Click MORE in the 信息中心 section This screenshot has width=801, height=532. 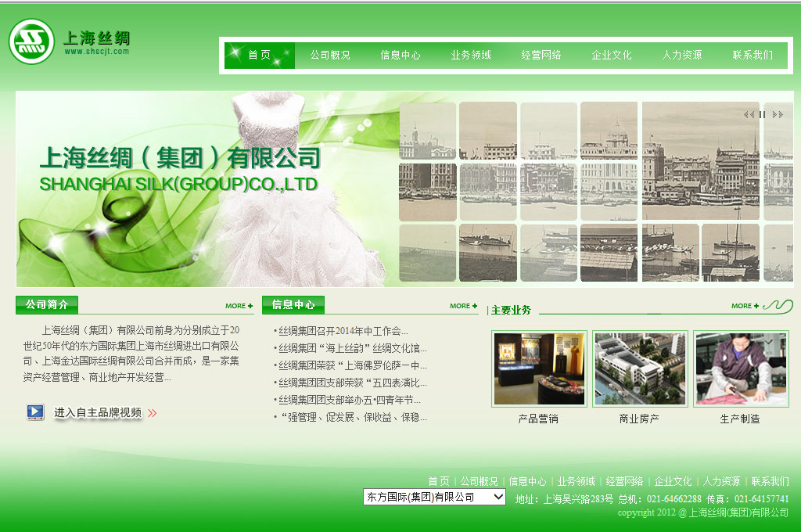click(x=463, y=306)
